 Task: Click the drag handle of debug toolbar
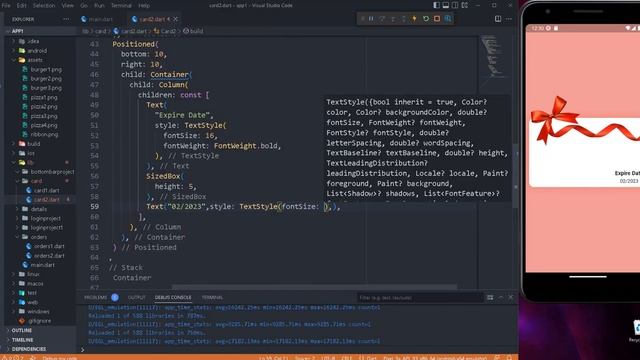[x=362, y=19]
